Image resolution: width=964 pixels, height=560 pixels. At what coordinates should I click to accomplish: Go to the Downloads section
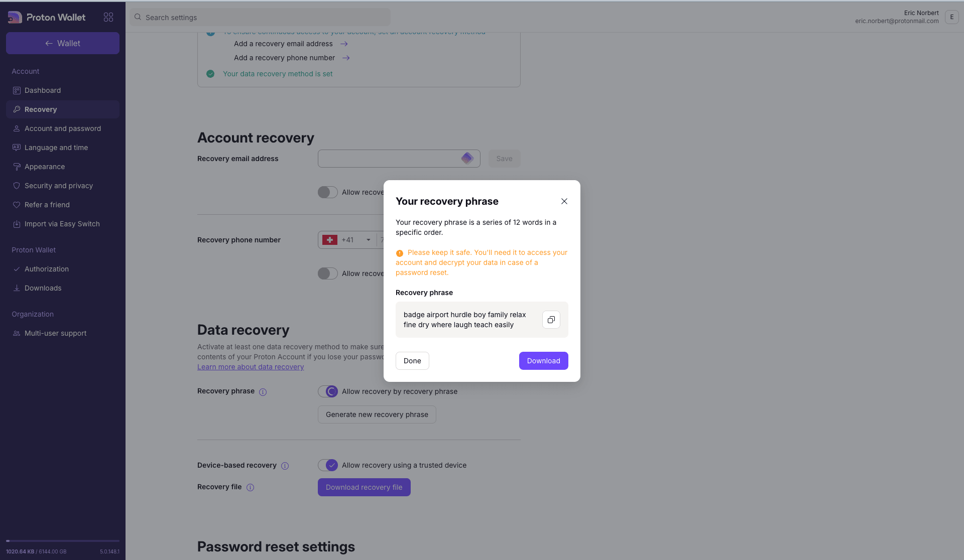pyautogui.click(x=43, y=288)
